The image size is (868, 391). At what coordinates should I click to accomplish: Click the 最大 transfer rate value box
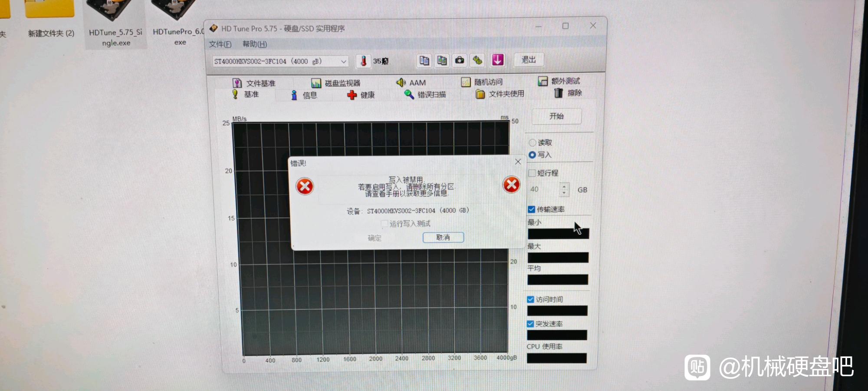(558, 258)
